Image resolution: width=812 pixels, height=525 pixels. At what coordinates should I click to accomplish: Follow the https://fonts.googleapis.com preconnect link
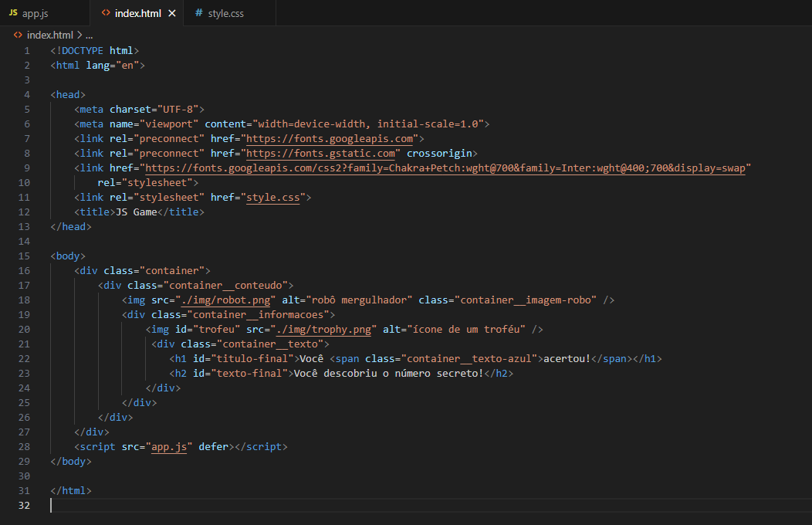(x=330, y=139)
